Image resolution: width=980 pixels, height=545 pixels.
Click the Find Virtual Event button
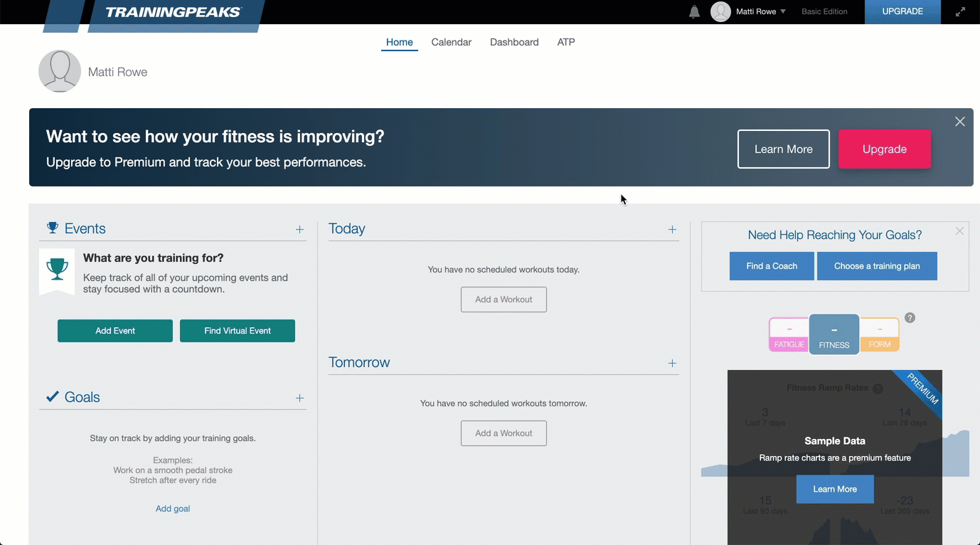pos(238,331)
